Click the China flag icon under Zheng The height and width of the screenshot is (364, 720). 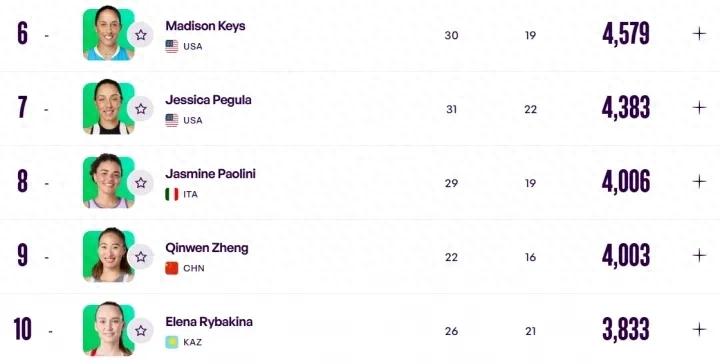coord(172,268)
